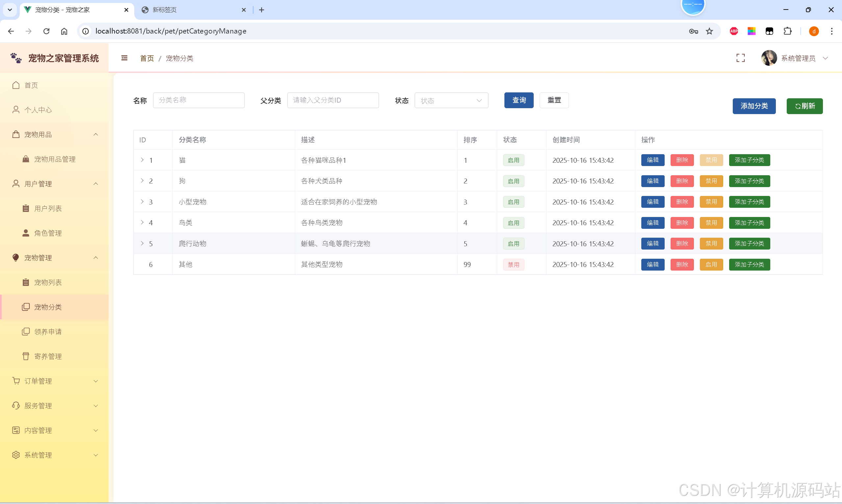Open the browser extensions puzzle icon

[x=787, y=31]
